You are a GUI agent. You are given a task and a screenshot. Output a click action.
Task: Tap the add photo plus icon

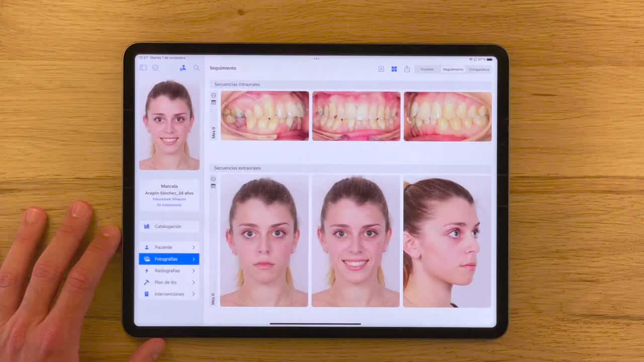381,69
